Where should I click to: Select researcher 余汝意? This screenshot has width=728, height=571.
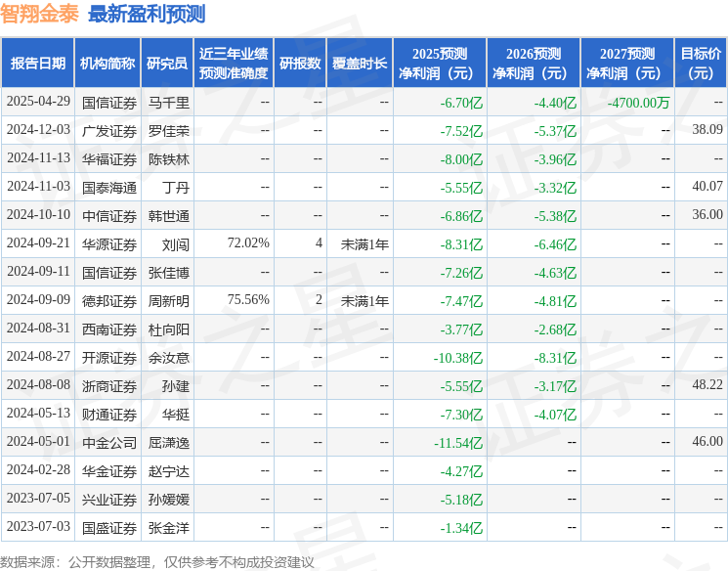168,357
